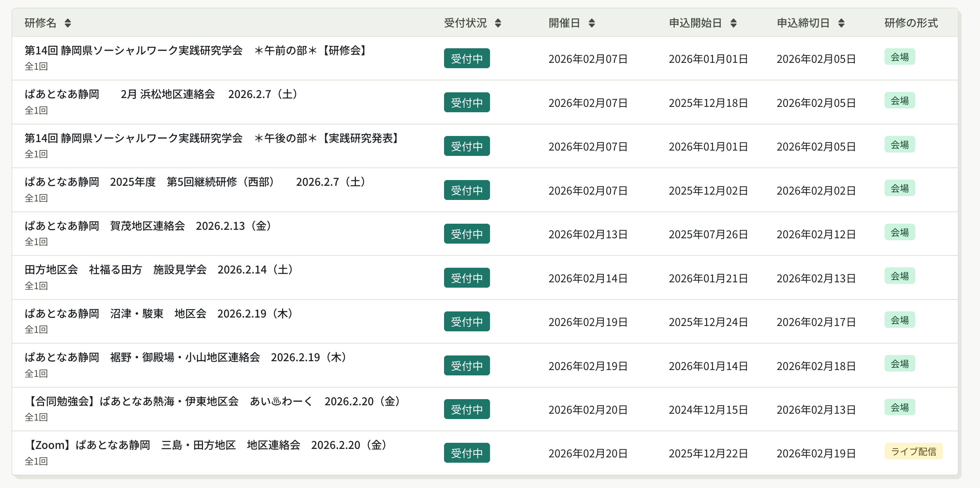
Task: Open 田方地区会 施設見学会 training
Action: tap(159, 270)
